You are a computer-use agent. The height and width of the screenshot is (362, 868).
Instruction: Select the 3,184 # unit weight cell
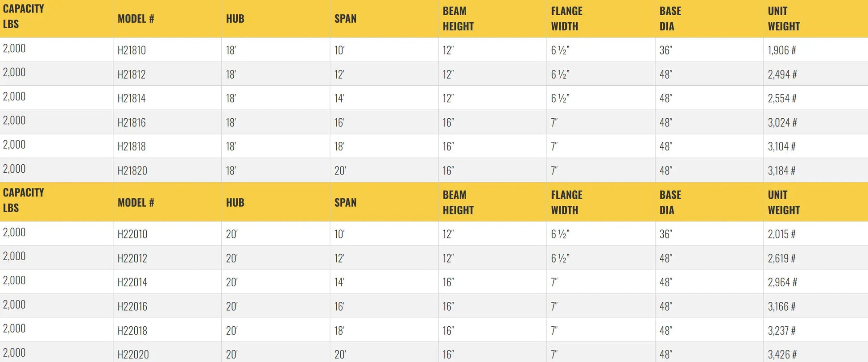click(781, 171)
